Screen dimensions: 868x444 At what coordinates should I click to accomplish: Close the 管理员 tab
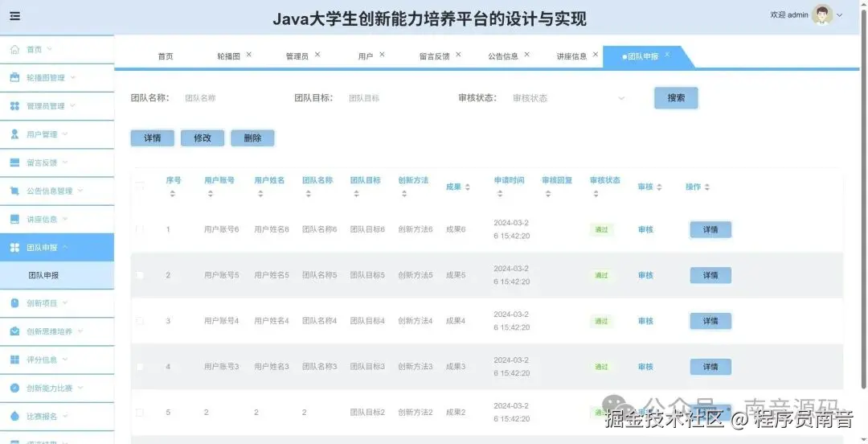coord(317,55)
